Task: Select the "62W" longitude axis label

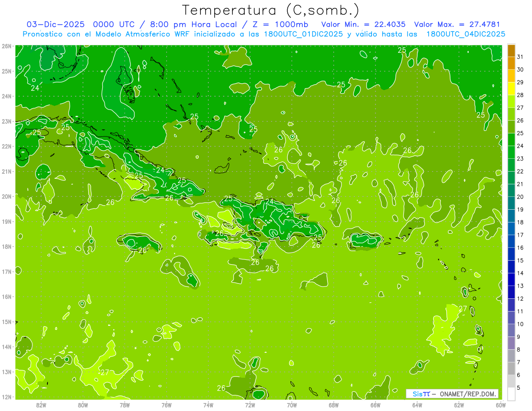Action: (459, 405)
